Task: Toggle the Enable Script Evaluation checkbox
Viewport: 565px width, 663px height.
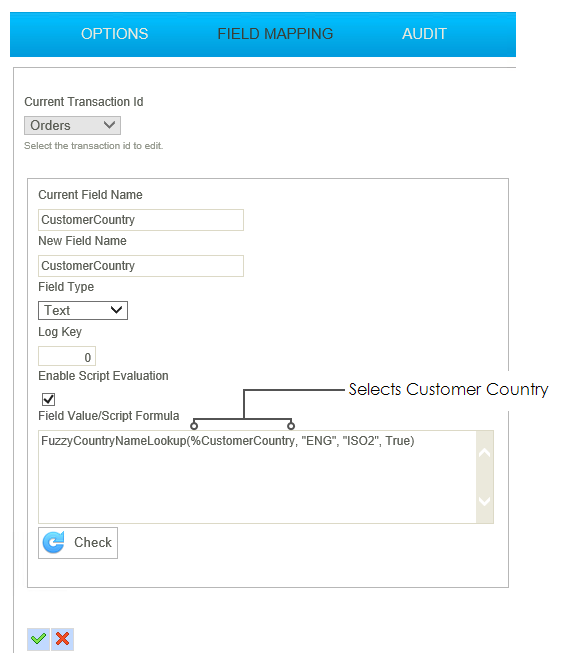Action: click(49, 399)
